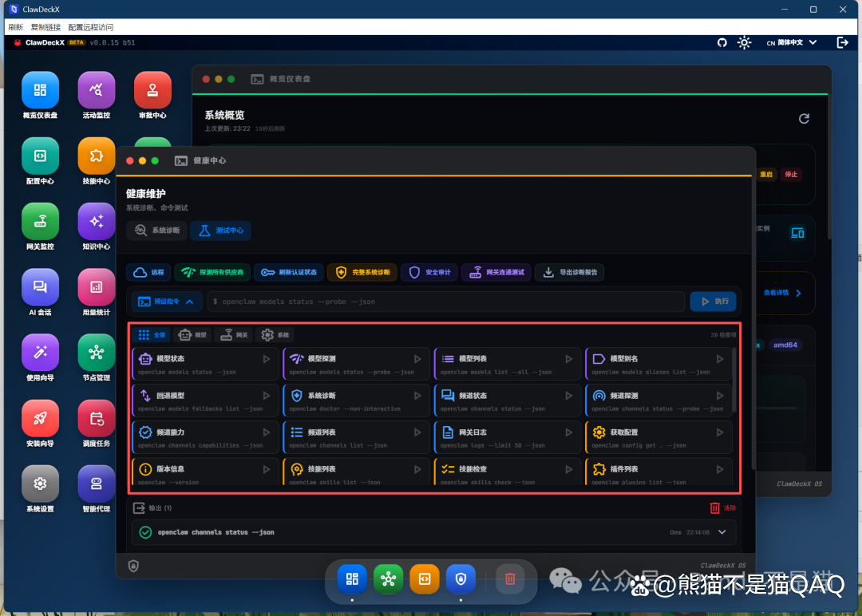
Task: Open 系统设置 gear icon on desktop
Action: pos(40,484)
